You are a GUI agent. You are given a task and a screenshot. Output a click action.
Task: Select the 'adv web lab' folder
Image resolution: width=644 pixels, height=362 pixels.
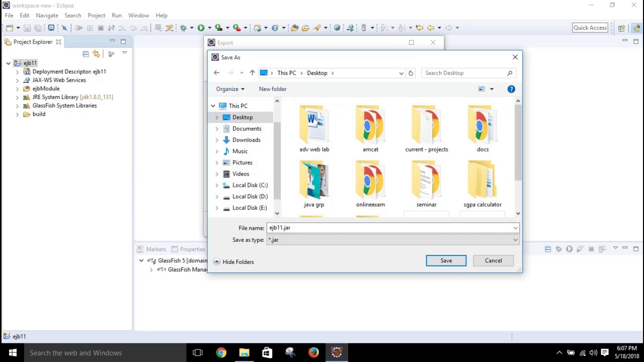314,129
